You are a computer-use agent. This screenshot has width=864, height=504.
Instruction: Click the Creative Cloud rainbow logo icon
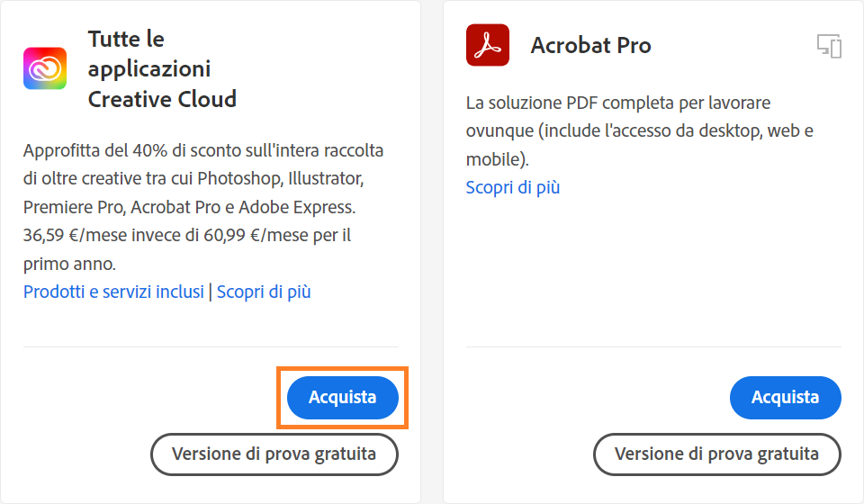pyautogui.click(x=45, y=68)
